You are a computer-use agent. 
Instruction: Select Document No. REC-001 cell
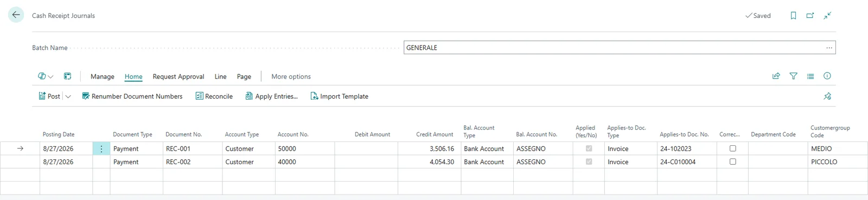(x=193, y=149)
